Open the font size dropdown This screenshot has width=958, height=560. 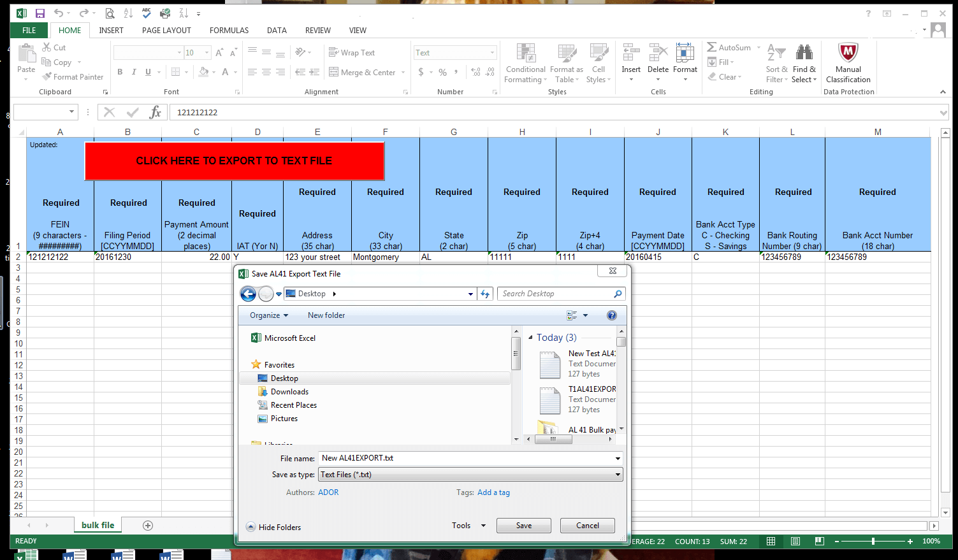tap(207, 53)
